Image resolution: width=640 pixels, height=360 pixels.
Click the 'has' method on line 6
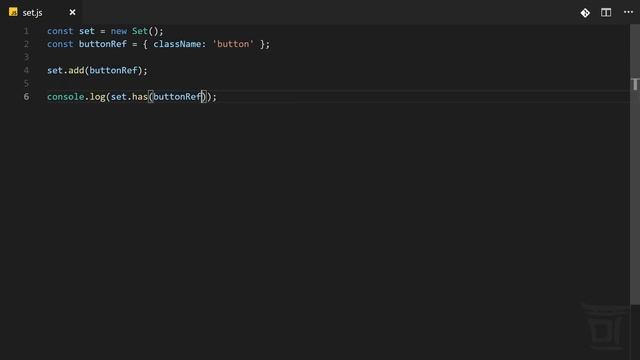(x=140, y=97)
